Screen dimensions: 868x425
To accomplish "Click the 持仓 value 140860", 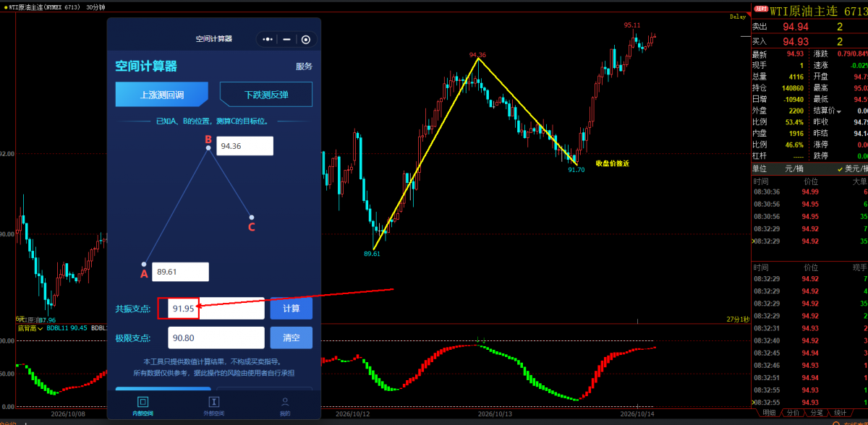I will 793,88.
